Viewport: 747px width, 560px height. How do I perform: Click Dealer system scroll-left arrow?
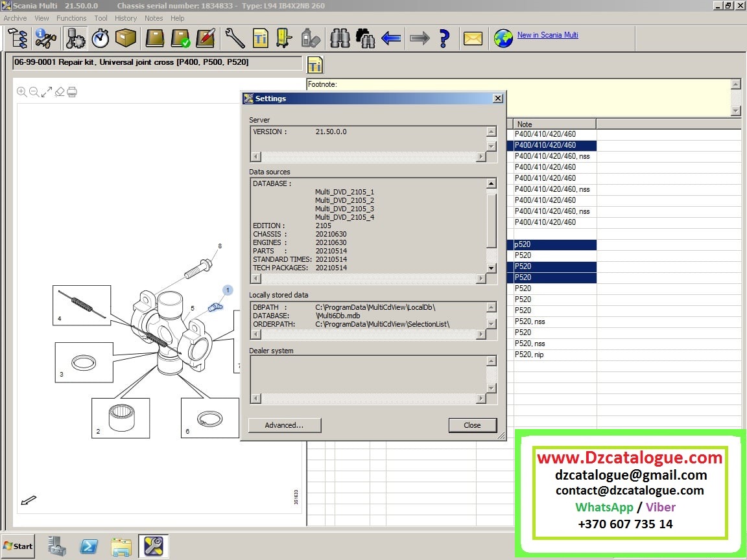(256, 398)
